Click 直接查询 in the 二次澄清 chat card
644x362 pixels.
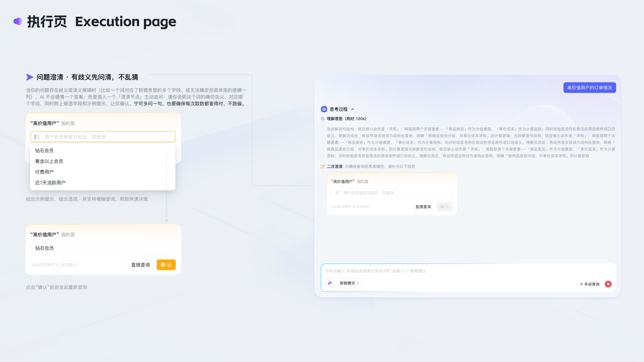tap(423, 207)
